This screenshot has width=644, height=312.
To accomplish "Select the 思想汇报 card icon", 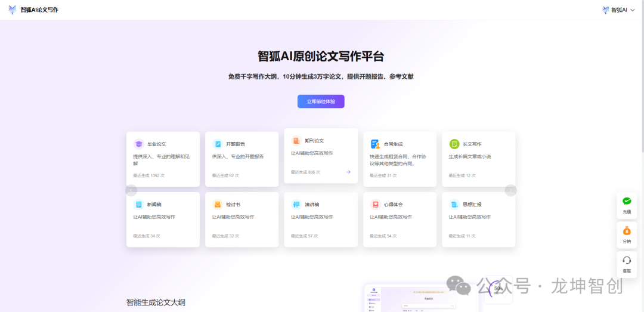I will coord(454,204).
